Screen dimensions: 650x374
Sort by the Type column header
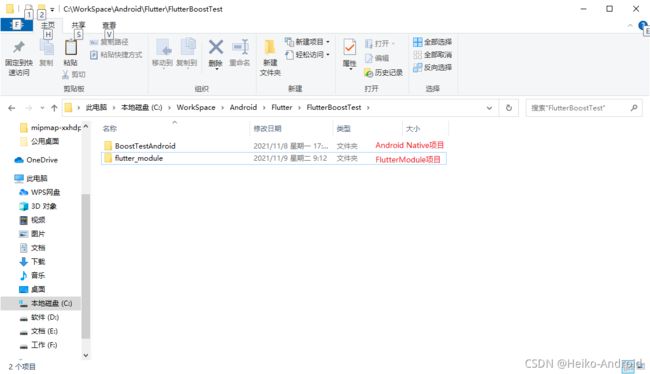(344, 129)
